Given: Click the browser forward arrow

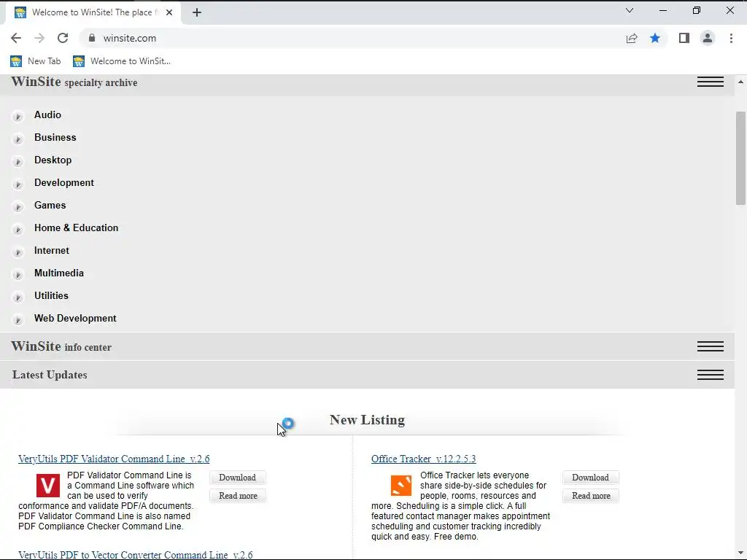Looking at the screenshot, I should pos(39,38).
